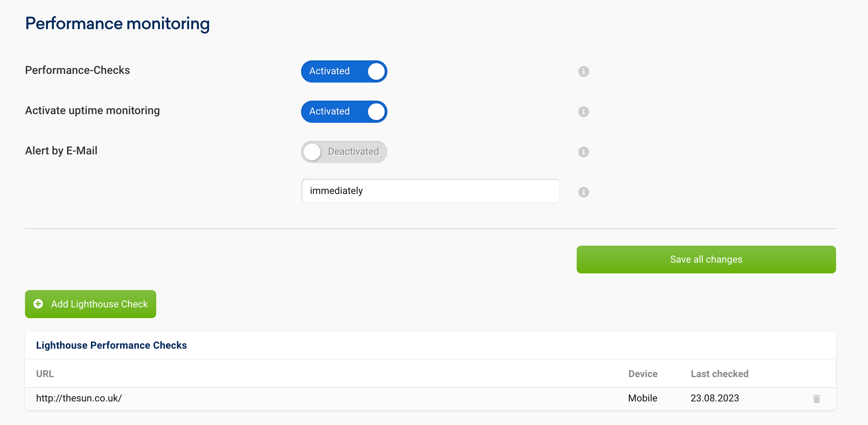Click the Add Lighthouse Check button
Screen dimensions: 868x425
click(x=90, y=304)
